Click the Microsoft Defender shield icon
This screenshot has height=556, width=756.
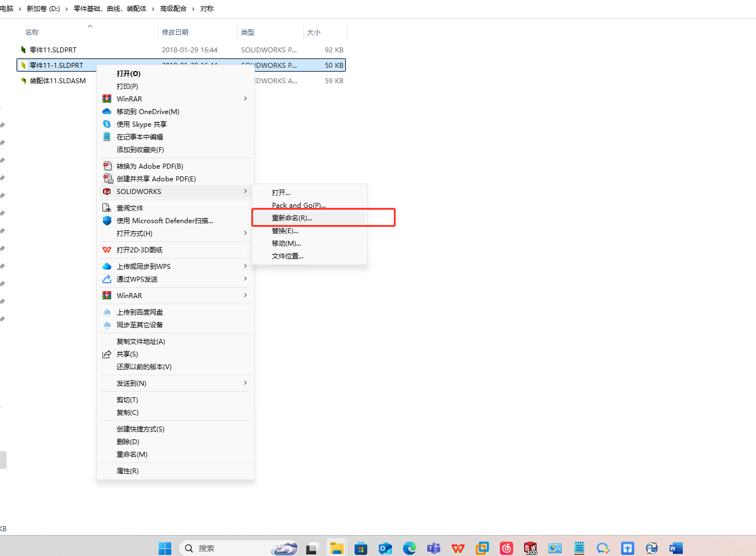tap(107, 220)
